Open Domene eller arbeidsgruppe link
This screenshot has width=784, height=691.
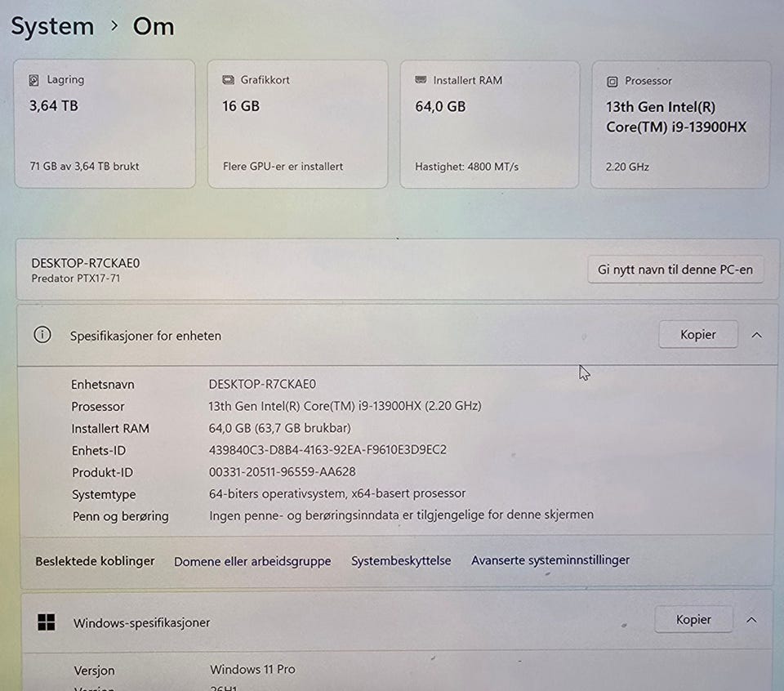(x=252, y=561)
